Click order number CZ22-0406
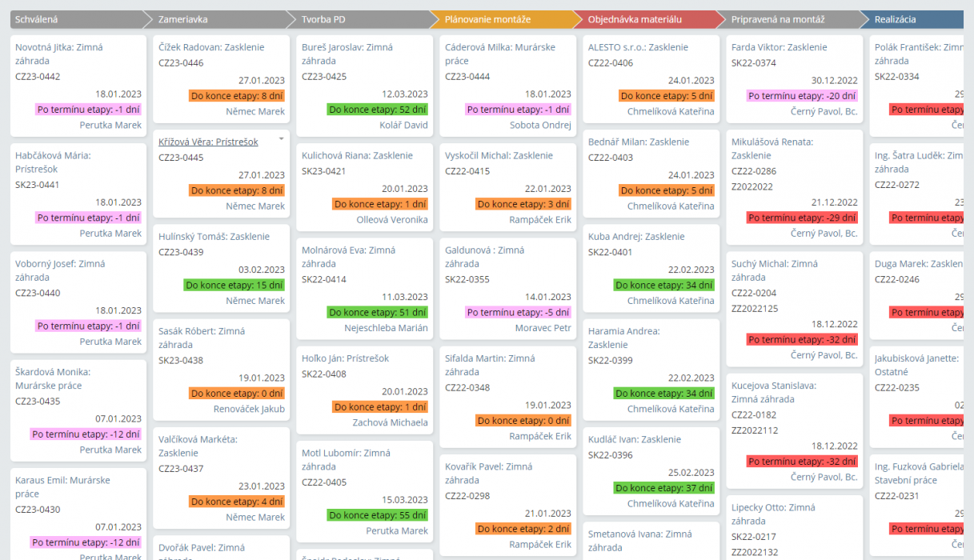Viewport: 974px width, 560px height. click(x=611, y=63)
